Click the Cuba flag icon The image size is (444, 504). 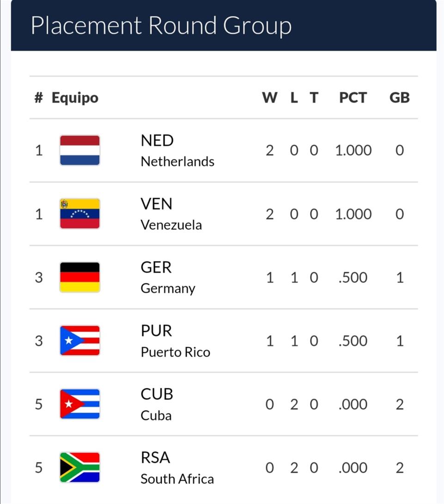79,404
